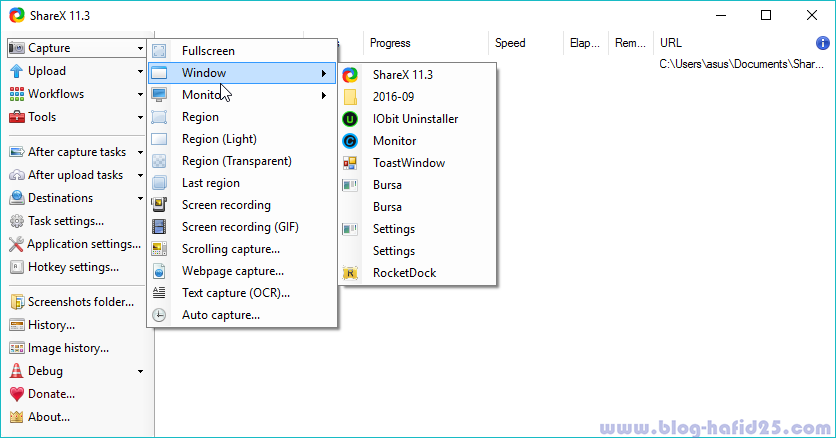Click the Webpage capture icon
This screenshot has height=438, width=836.
[x=159, y=271]
